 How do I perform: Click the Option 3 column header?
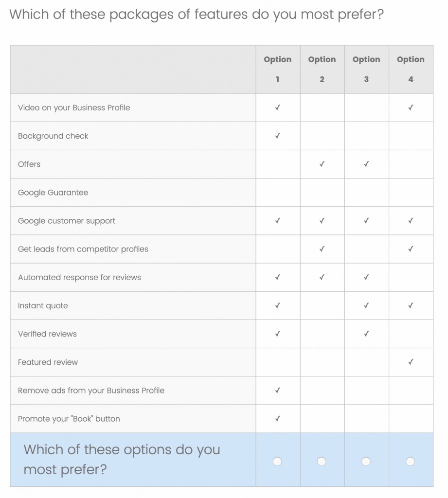tap(366, 69)
